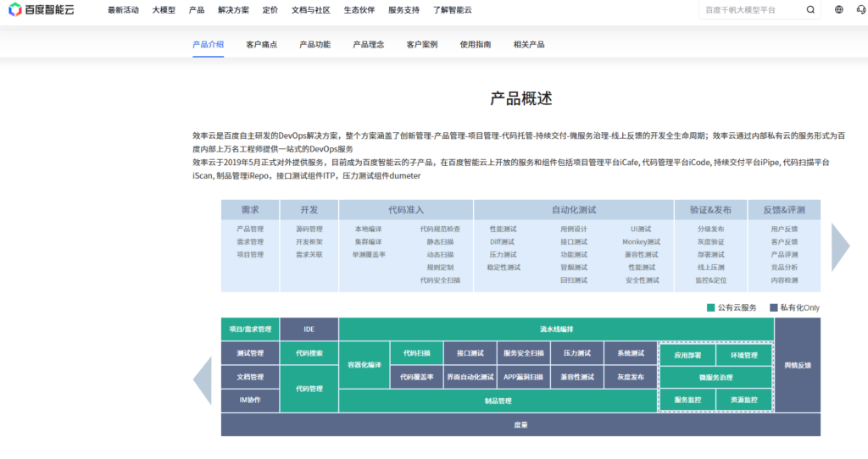Click the 接口测试 block
The image size is (868, 459).
point(470,353)
